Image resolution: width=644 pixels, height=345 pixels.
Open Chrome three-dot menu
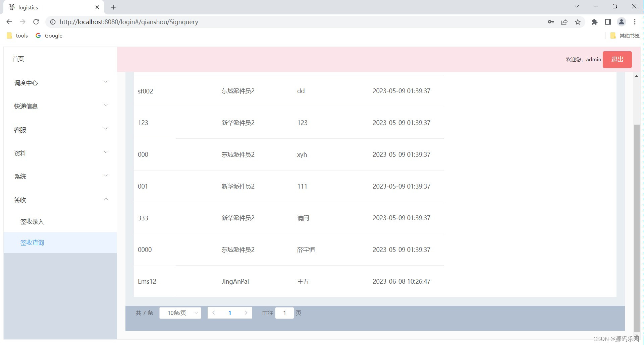point(635,22)
